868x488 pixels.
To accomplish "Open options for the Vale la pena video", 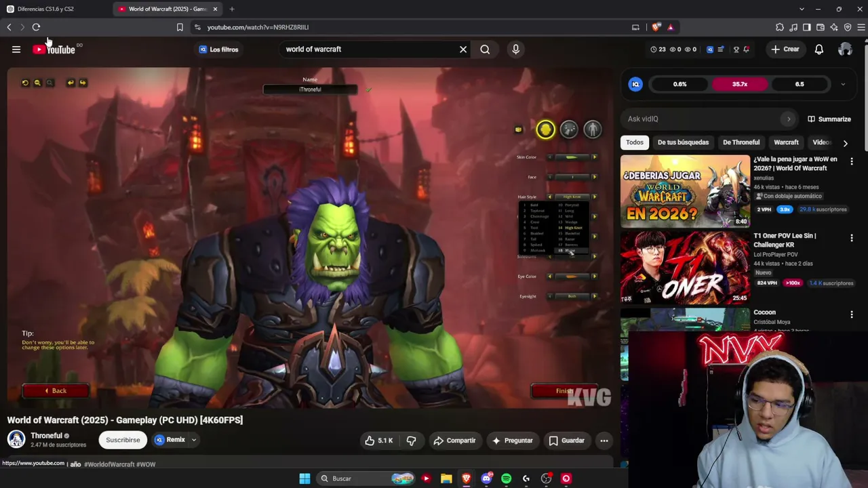I will click(x=852, y=161).
